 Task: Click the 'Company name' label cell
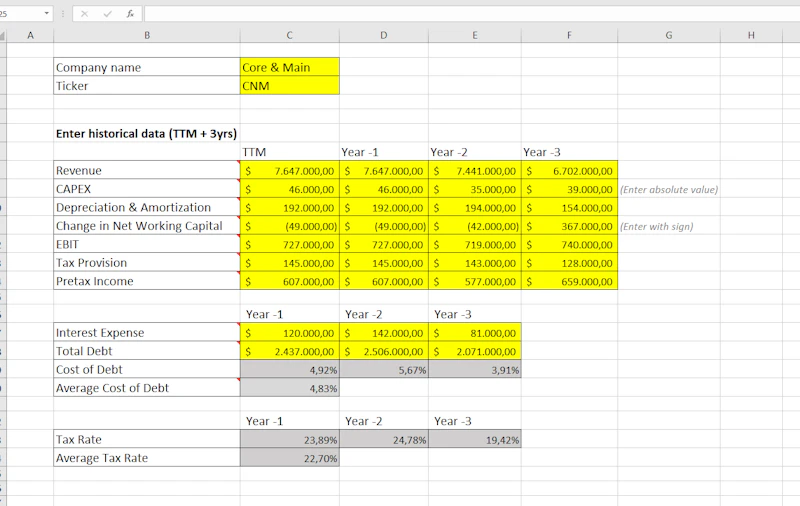tap(147, 67)
